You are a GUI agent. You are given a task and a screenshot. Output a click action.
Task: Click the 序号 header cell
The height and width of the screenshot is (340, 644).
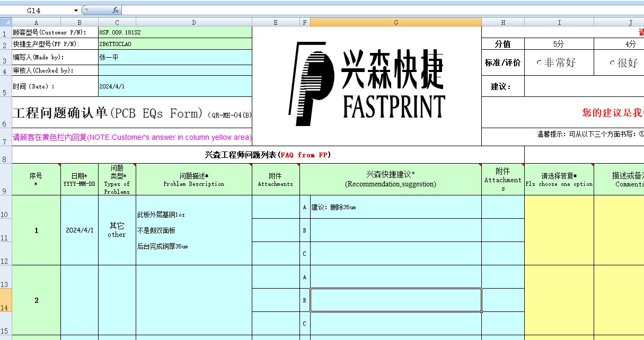coord(36,180)
